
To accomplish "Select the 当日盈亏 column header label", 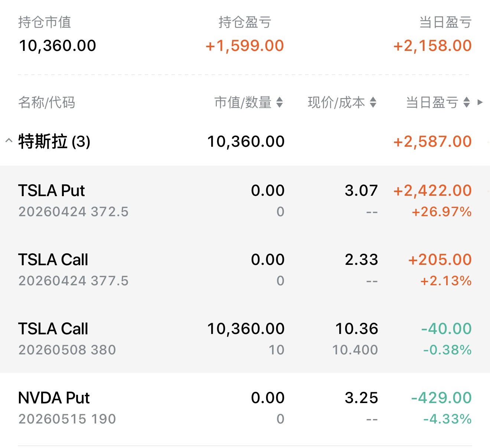I will [432, 102].
